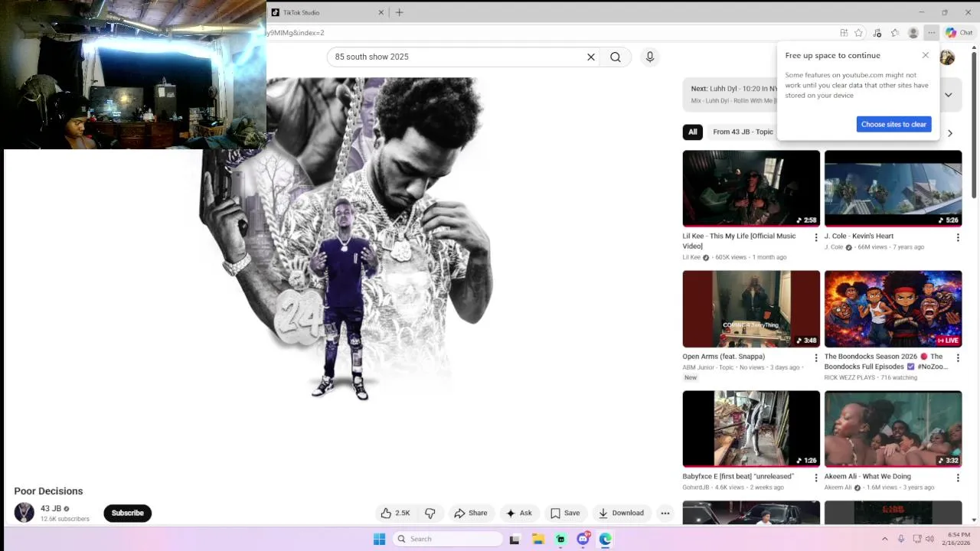Open options menu for the Boondocks stream

[x=958, y=357]
